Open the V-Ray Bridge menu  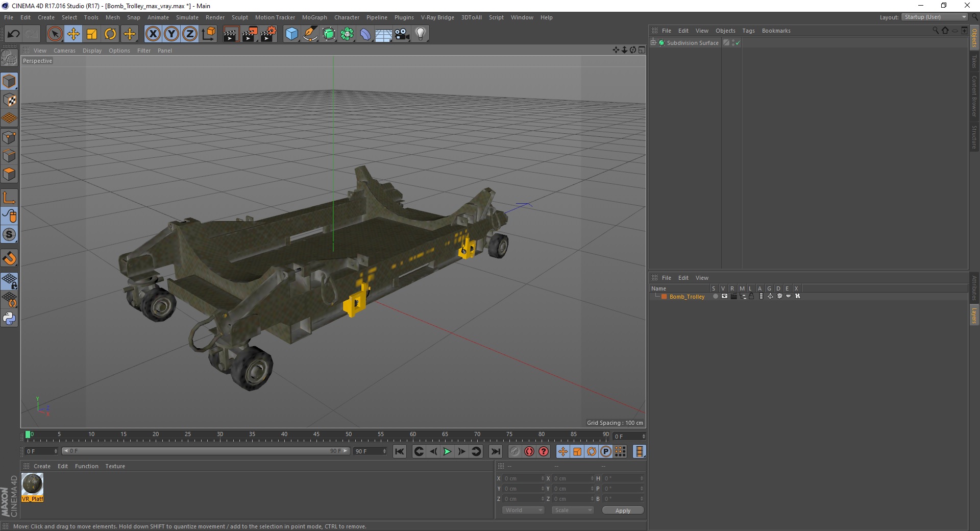click(437, 17)
